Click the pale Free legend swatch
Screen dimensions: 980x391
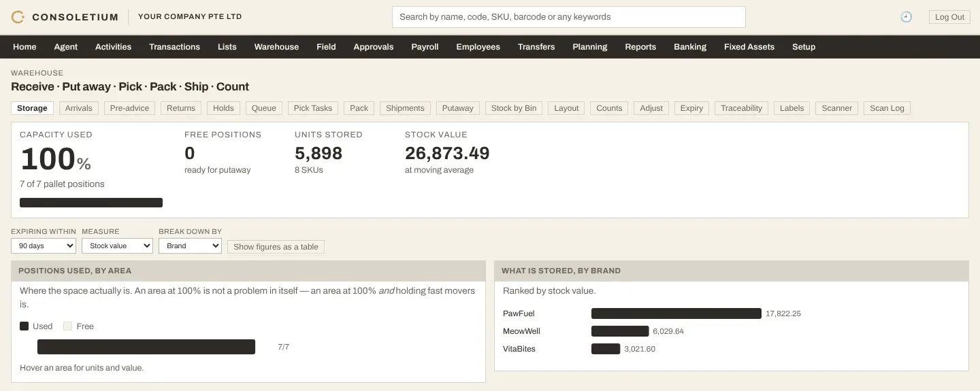pyautogui.click(x=67, y=326)
